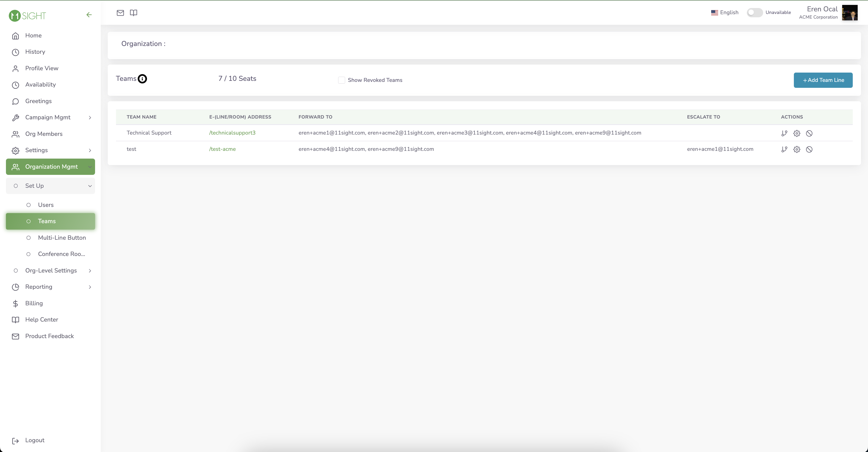Expand Campaign Mgmt chevron
Screen dimensions: 868x452
coord(90,118)
